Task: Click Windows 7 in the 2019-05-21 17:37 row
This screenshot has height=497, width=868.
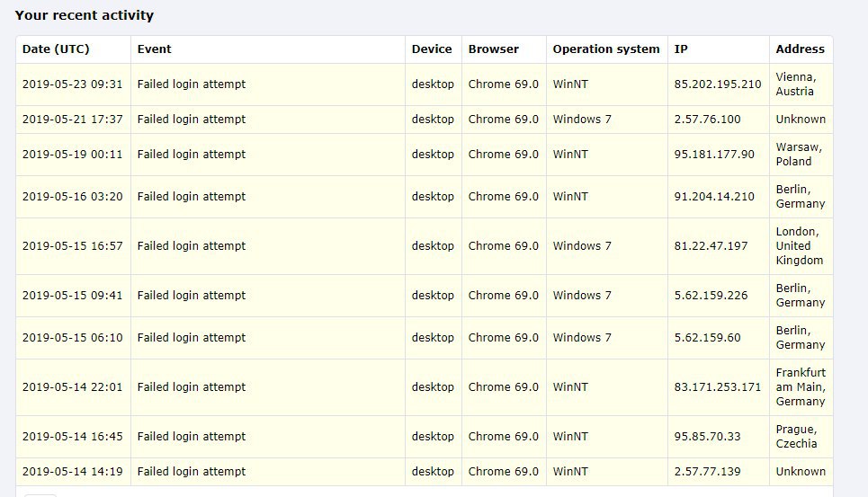Action: click(582, 120)
